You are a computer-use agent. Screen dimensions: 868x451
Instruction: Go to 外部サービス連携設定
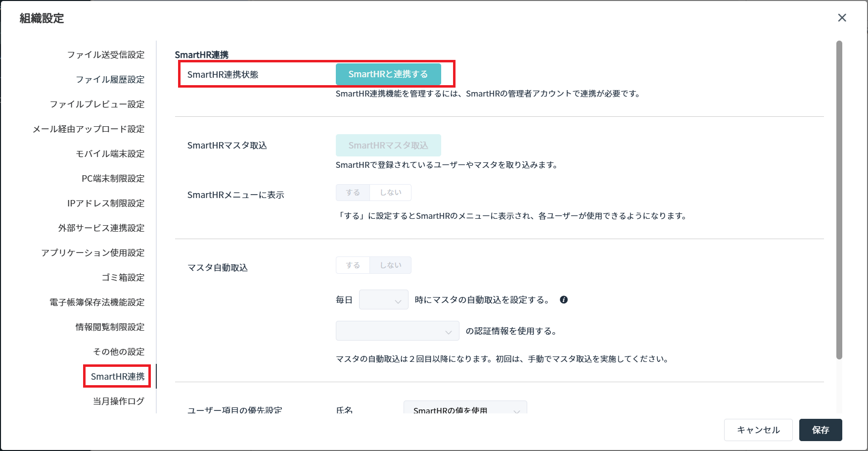click(101, 228)
